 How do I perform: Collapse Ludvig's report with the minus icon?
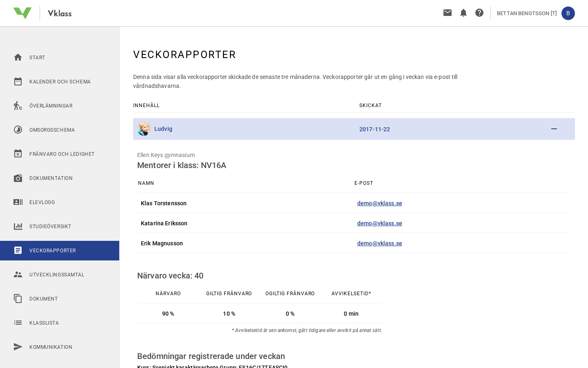tap(554, 129)
